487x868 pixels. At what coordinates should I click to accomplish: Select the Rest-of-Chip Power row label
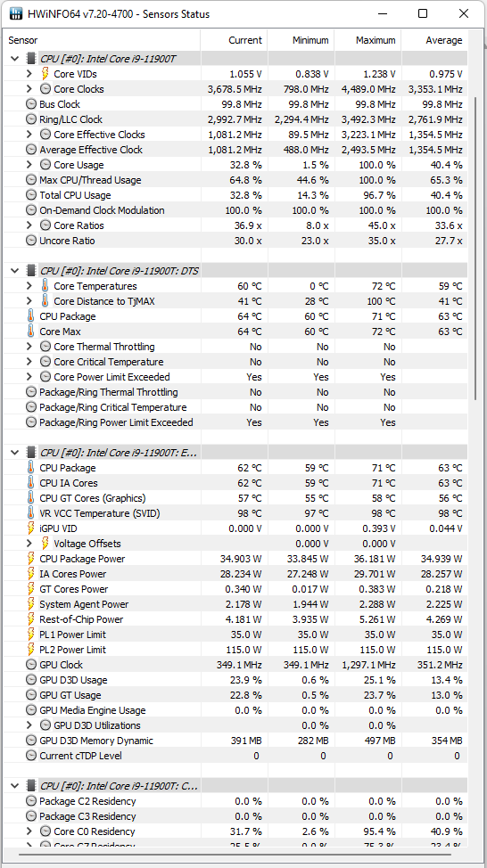(81, 619)
